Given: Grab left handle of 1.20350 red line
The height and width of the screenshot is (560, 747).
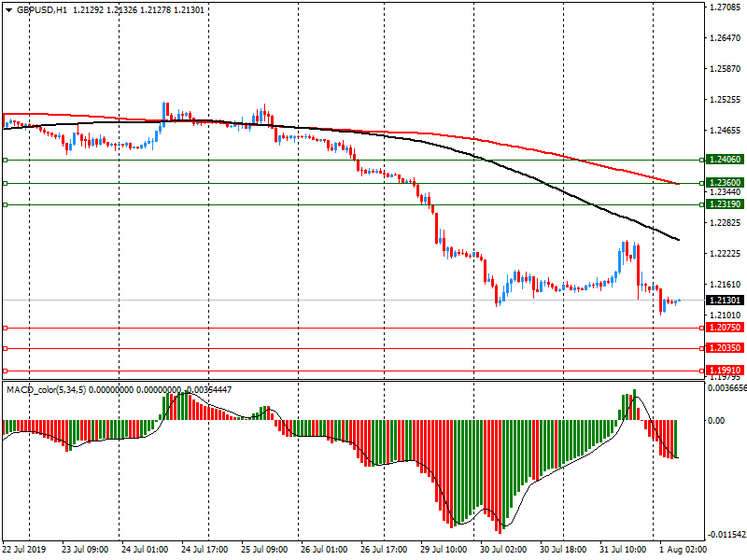Looking at the screenshot, I should (x=6, y=348).
